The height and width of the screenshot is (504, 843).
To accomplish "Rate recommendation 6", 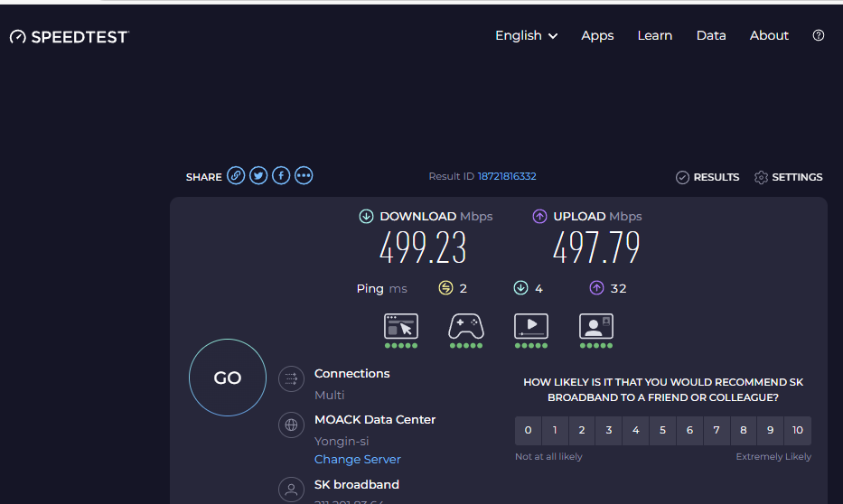I will click(689, 431).
